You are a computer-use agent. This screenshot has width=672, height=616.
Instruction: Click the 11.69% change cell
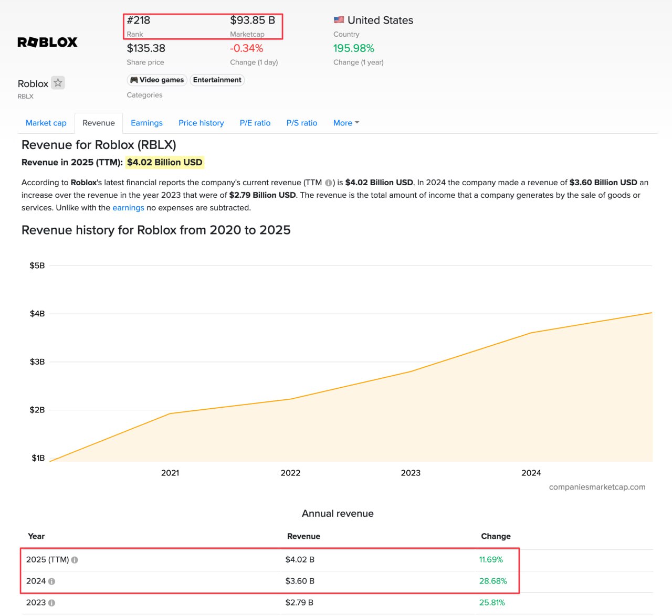tap(491, 560)
